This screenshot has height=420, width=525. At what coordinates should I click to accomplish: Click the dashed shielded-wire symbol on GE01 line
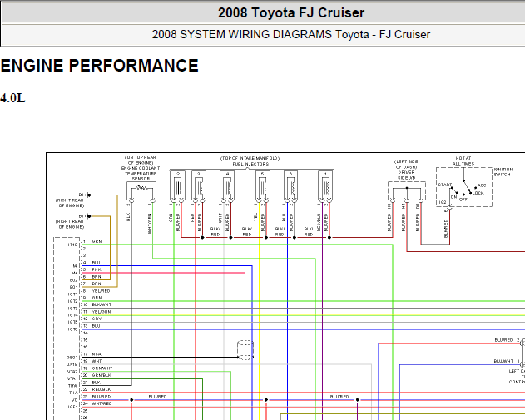(x=245, y=350)
